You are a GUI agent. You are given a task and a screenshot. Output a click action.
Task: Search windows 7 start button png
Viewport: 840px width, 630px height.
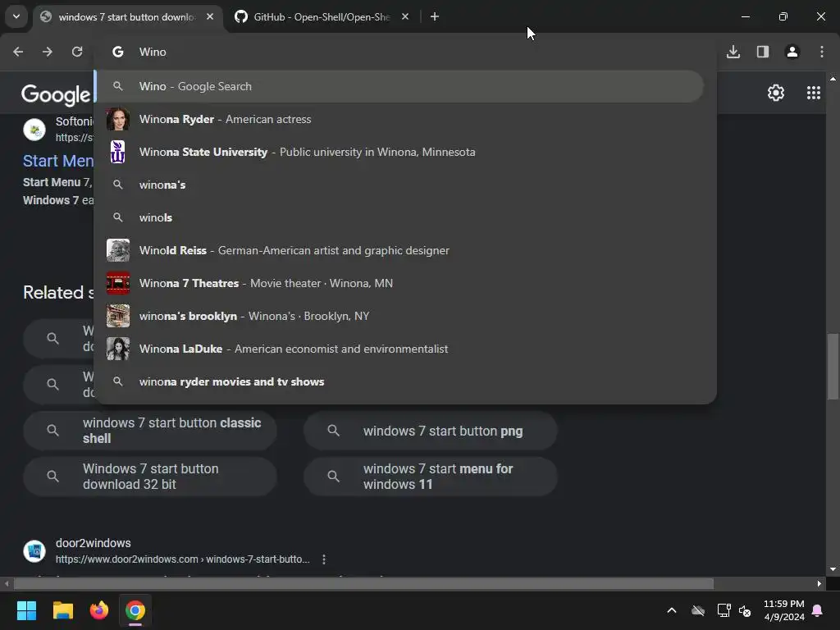(x=431, y=430)
